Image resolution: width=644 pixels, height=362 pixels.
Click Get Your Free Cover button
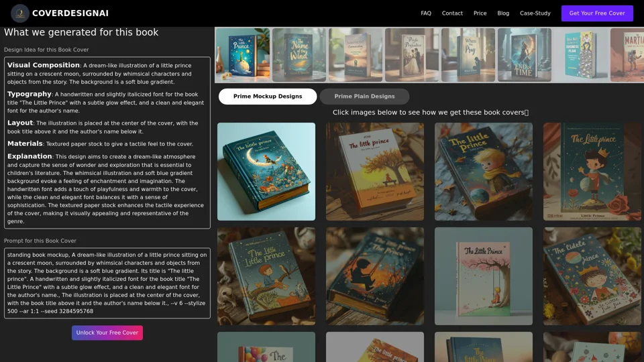point(597,13)
